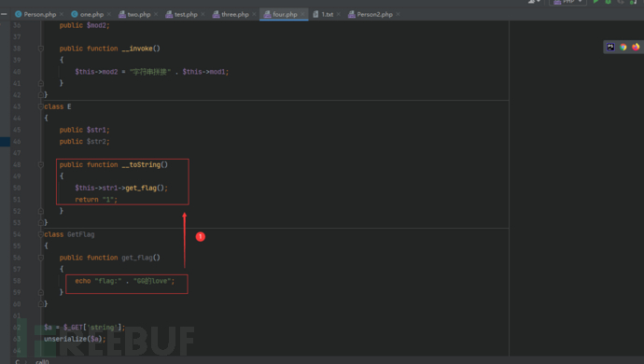This screenshot has height=364, width=644.
Task: Click the 'unserialize($a);' line
Action: pyautogui.click(x=75, y=340)
